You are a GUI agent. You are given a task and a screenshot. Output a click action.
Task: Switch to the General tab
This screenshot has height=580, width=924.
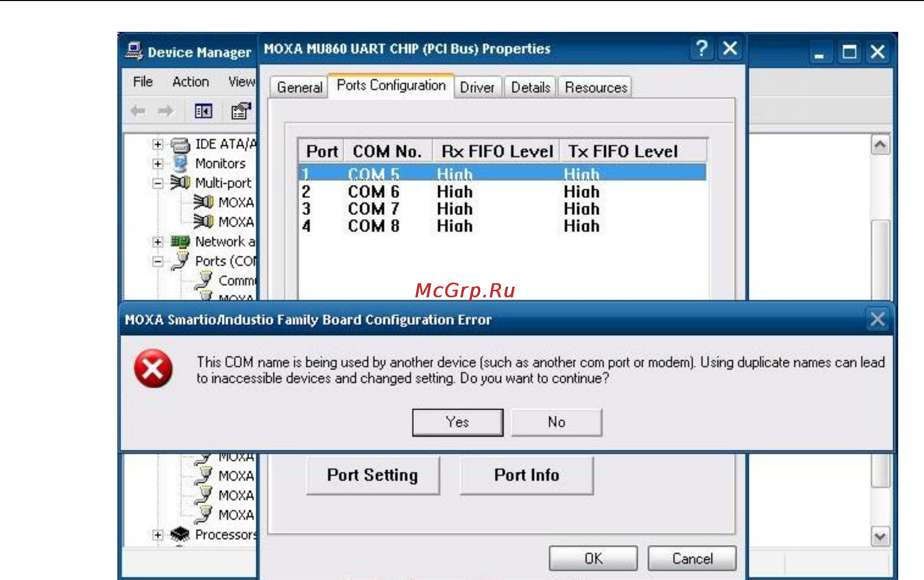pyautogui.click(x=300, y=87)
